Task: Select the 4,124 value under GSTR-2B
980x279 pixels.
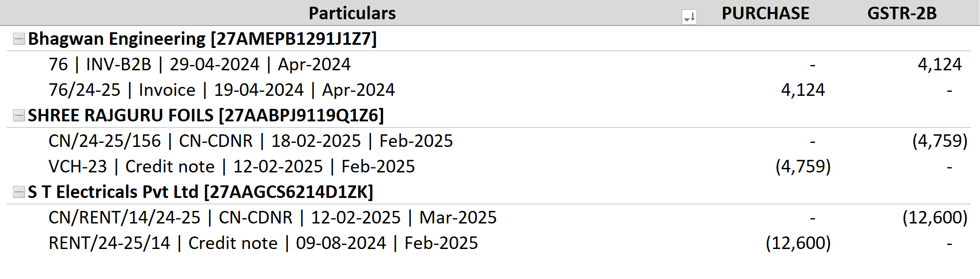Action: [939, 64]
